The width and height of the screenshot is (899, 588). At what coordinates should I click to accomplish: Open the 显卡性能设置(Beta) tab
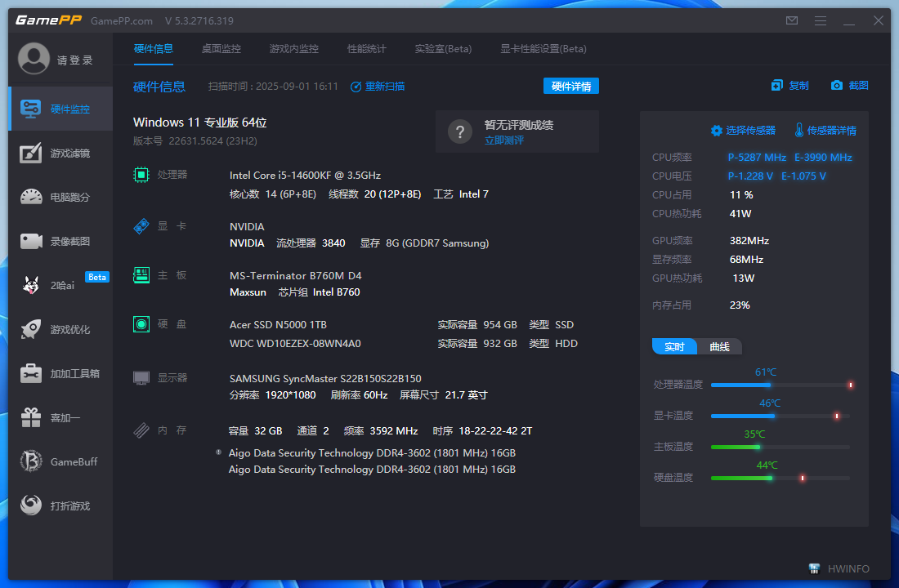click(543, 49)
